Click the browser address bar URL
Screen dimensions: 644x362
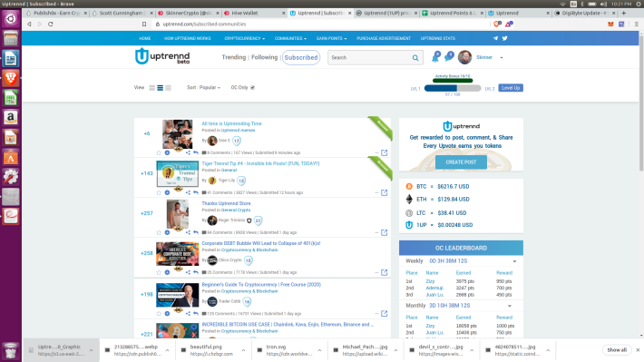coord(204,24)
